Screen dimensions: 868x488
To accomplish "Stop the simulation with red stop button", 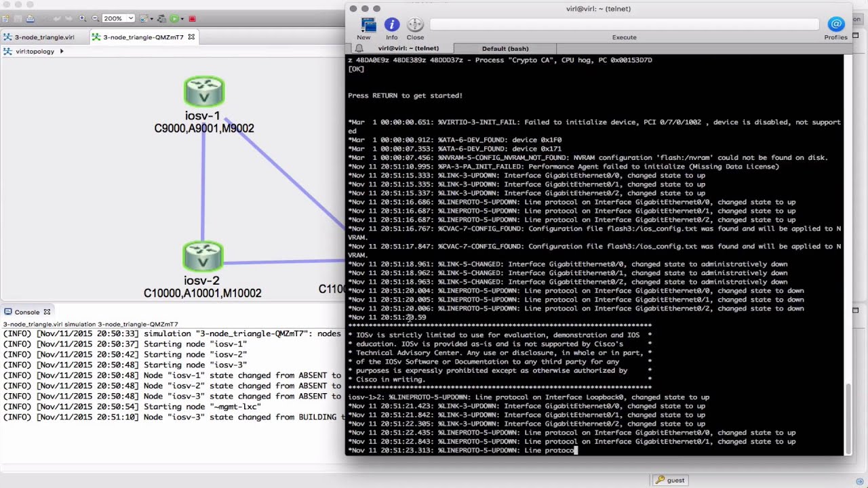I will pyautogui.click(x=192, y=18).
